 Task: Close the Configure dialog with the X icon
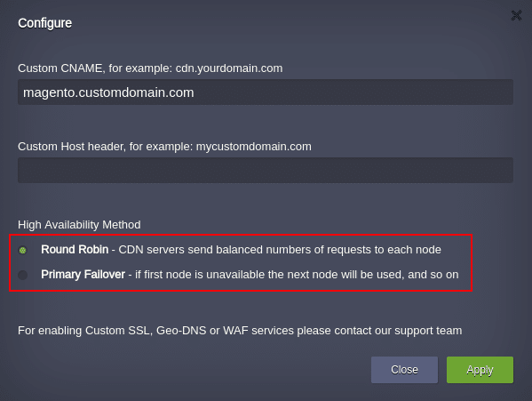(x=516, y=16)
